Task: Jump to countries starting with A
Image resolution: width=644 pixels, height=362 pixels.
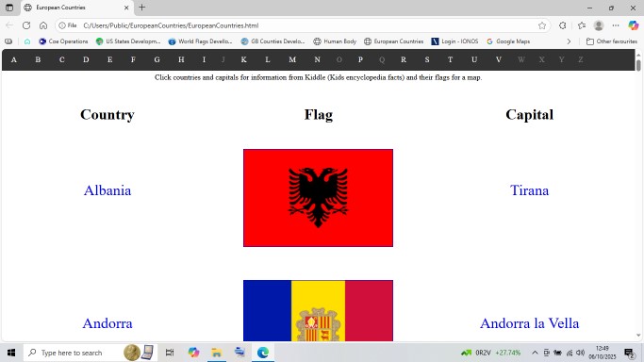Action: (13, 59)
